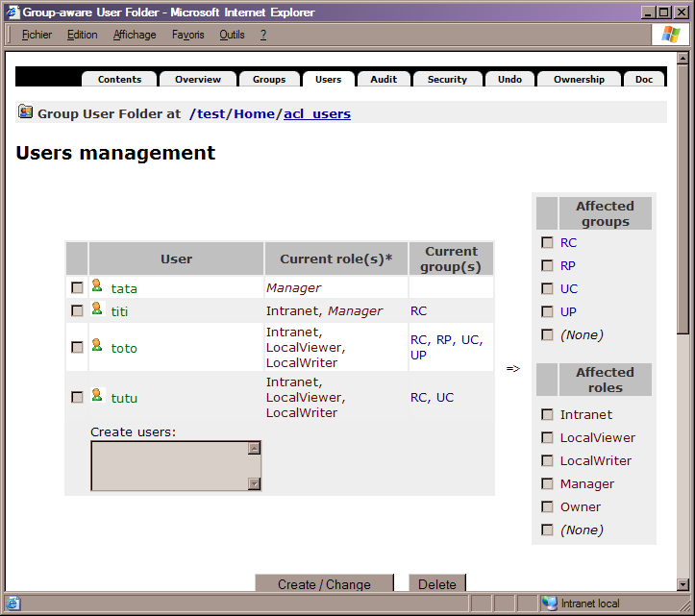Switch to the Security tab
The width and height of the screenshot is (695, 616).
click(x=447, y=80)
